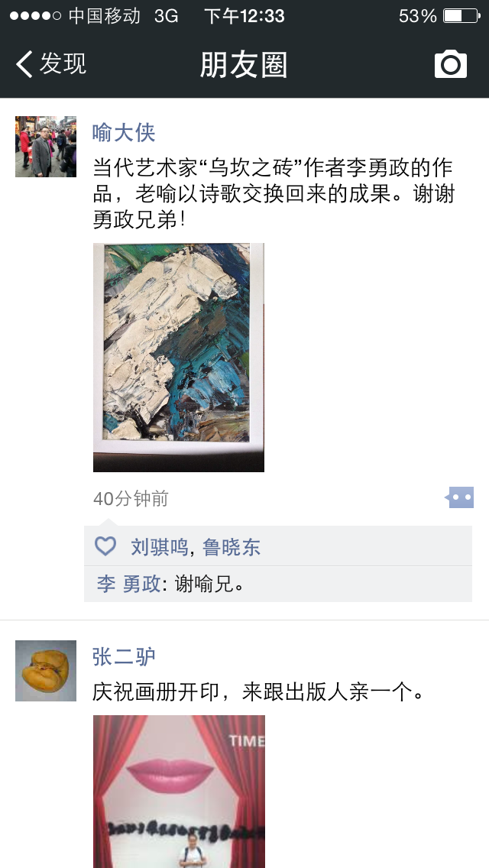Open 刘骐鸣's profile from likes

pos(160,547)
